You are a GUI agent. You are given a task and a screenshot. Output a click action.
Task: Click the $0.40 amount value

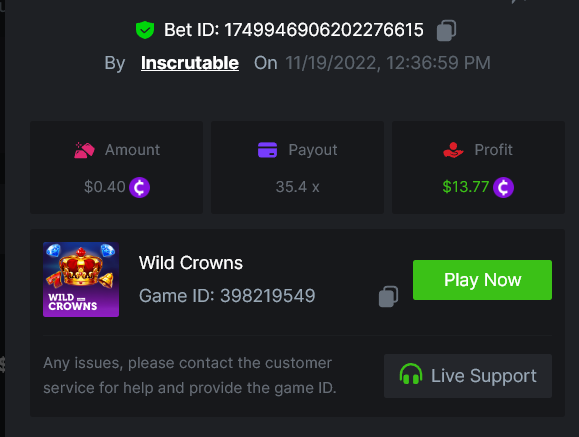(105, 187)
